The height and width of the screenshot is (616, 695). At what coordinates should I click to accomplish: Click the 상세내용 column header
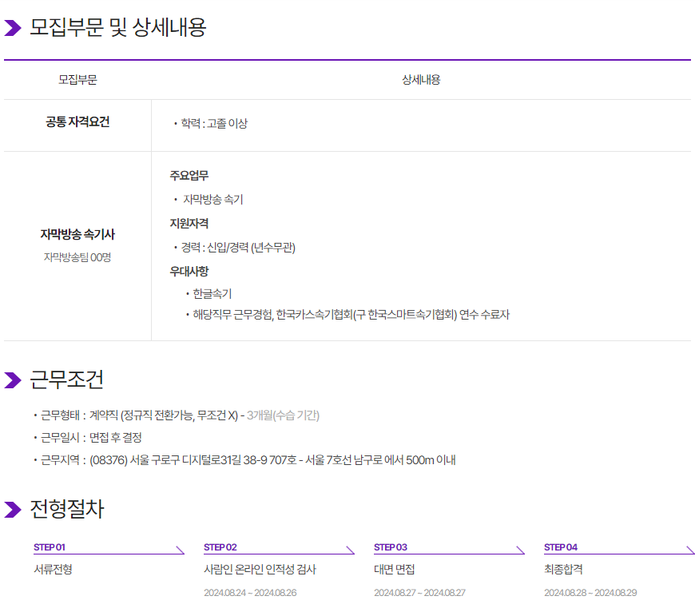[x=421, y=80]
